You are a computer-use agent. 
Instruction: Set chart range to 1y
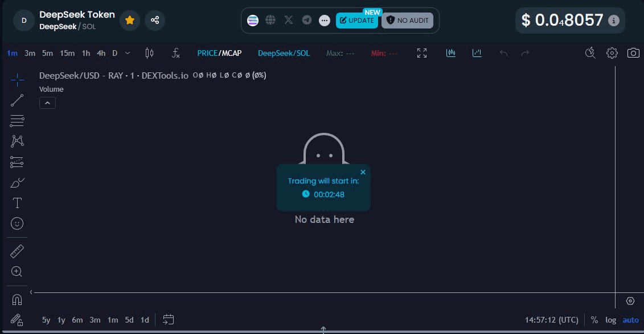[61, 320]
